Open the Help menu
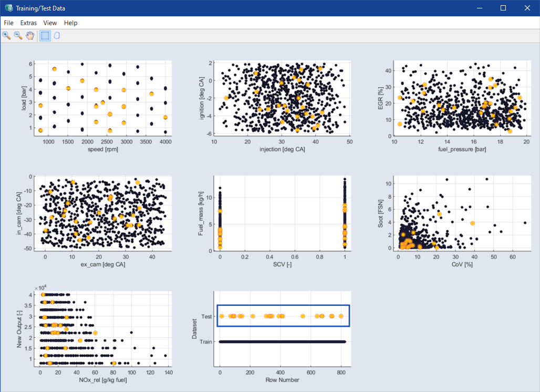 (70, 23)
